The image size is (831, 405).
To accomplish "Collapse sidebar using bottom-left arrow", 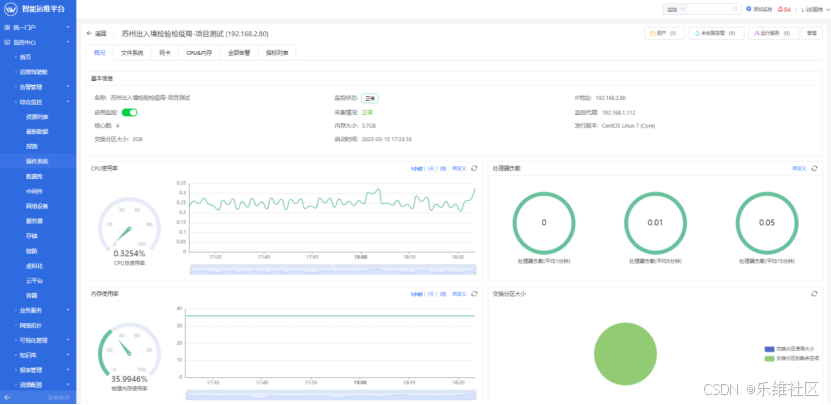I will (x=7, y=397).
